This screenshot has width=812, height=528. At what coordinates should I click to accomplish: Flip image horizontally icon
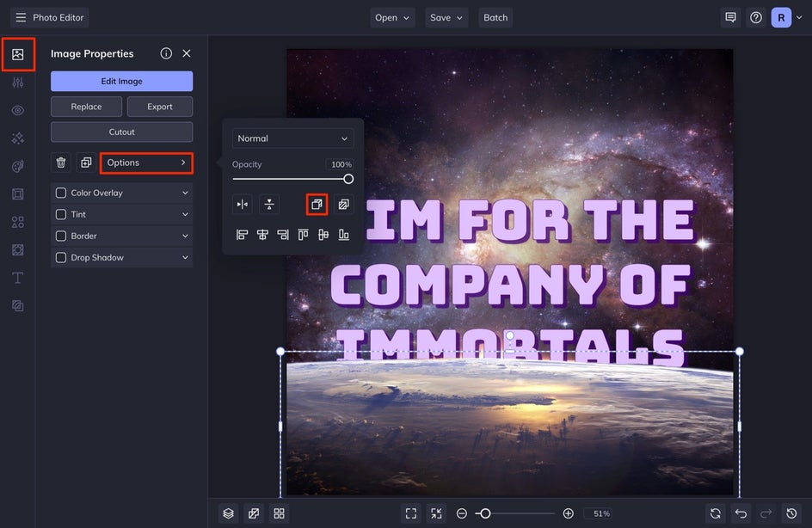[x=243, y=205]
